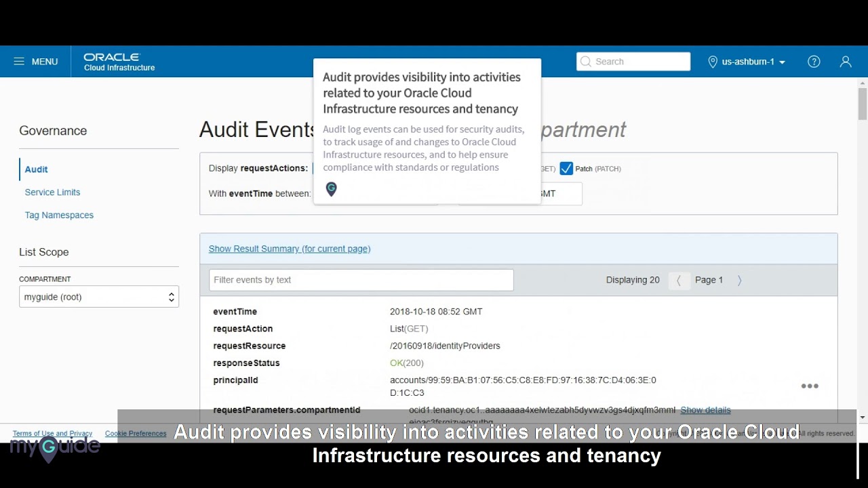This screenshot has height=488, width=868.
Task: Click the MyGuide pin icon in tooltip
Action: tap(331, 189)
